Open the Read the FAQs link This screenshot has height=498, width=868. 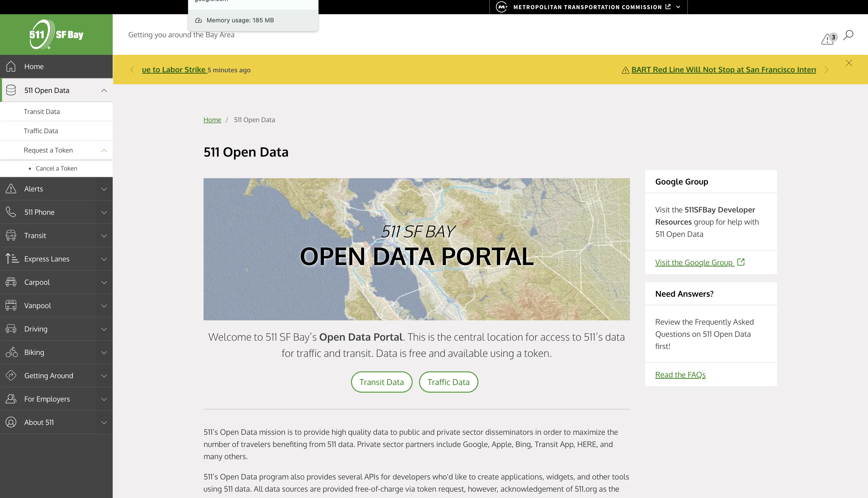point(680,375)
